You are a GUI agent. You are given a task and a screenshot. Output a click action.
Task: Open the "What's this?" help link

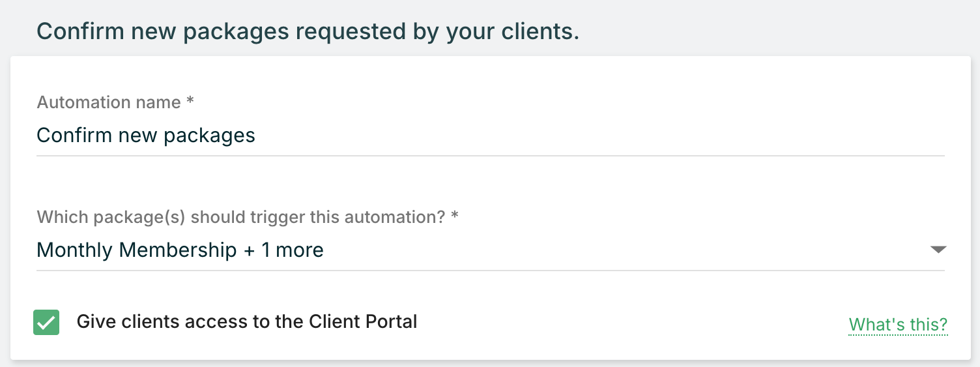pos(897,325)
